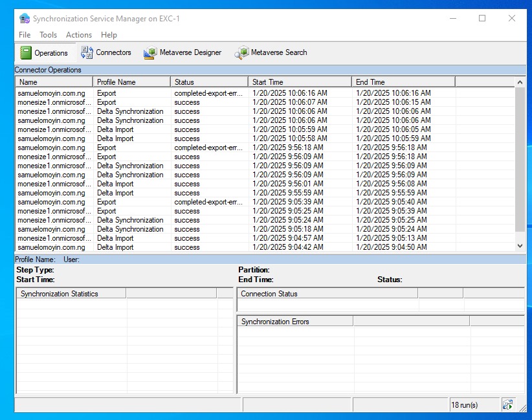Click the 18 run(s) status bar text
The image size is (532, 420).
tap(464, 404)
